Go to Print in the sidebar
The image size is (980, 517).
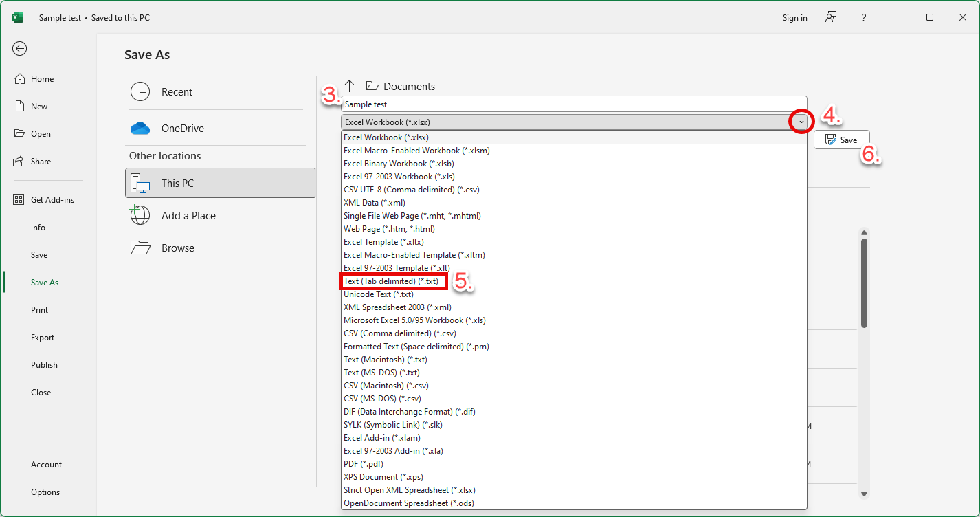[40, 310]
